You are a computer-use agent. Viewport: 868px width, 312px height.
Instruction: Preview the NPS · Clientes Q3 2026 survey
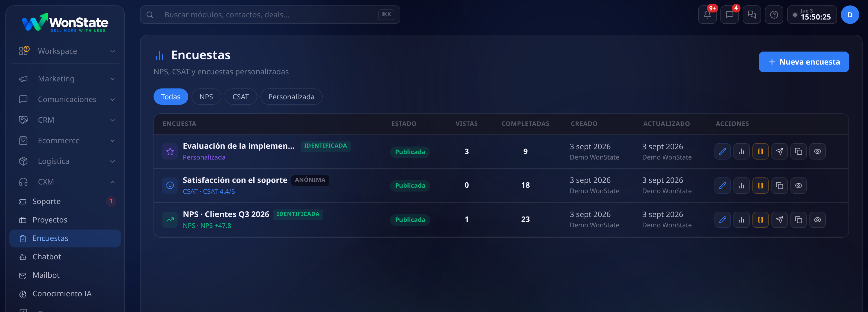click(818, 220)
